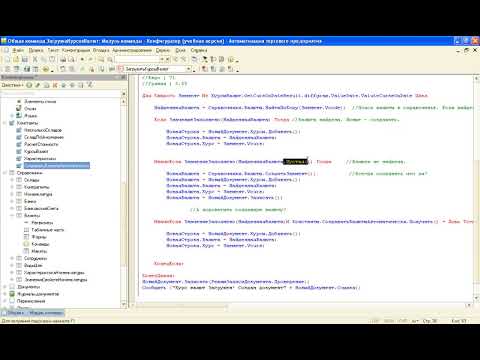The image size is (480, 360).
Task: Click the code editor vertical scrollbar
Action: 476,187
